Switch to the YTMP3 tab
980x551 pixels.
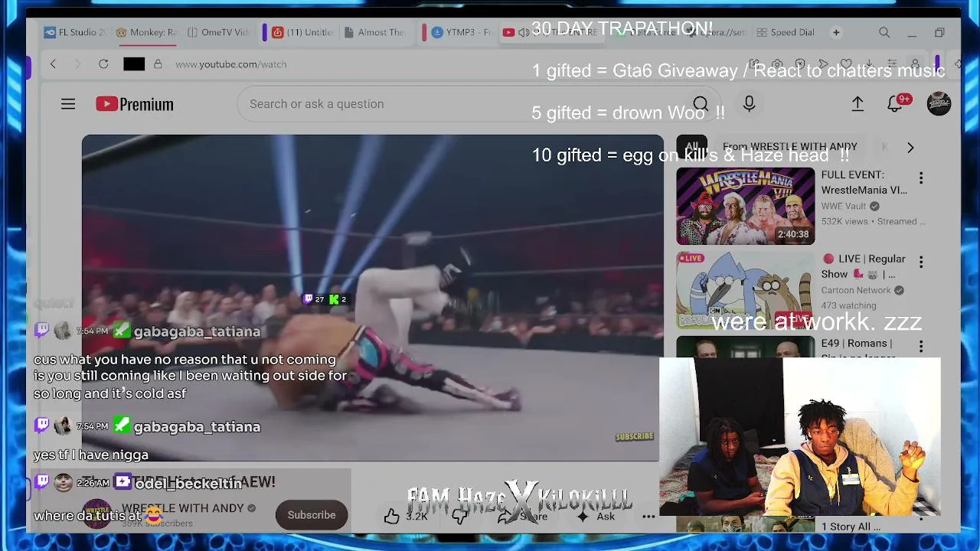[461, 32]
